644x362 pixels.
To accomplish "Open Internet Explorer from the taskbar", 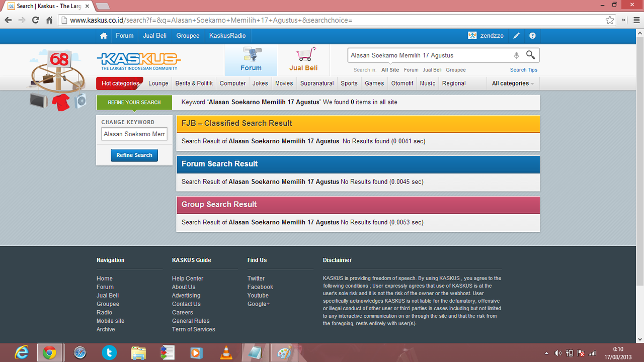I will [21, 352].
